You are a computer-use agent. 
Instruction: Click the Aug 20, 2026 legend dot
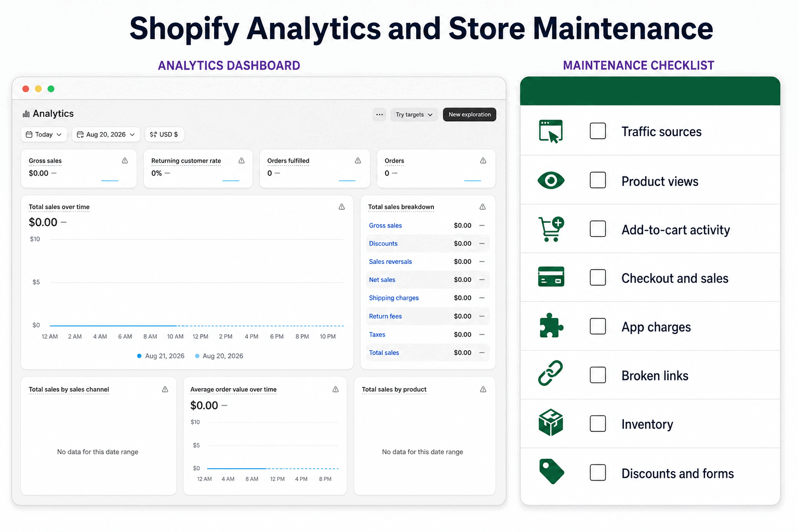pyautogui.click(x=197, y=356)
